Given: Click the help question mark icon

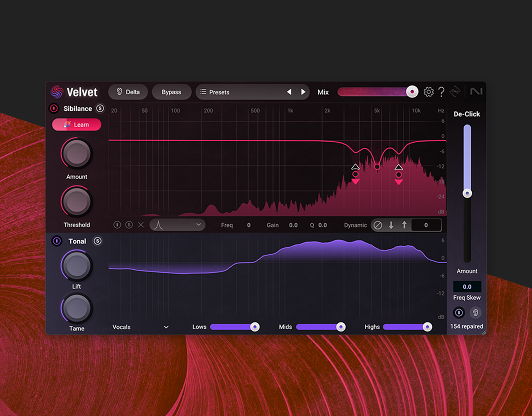Looking at the screenshot, I should (x=441, y=92).
